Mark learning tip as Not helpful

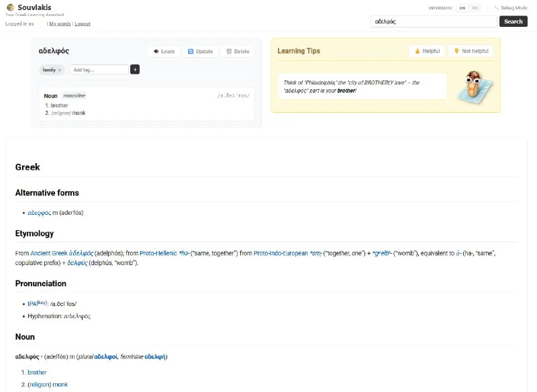[x=471, y=51]
